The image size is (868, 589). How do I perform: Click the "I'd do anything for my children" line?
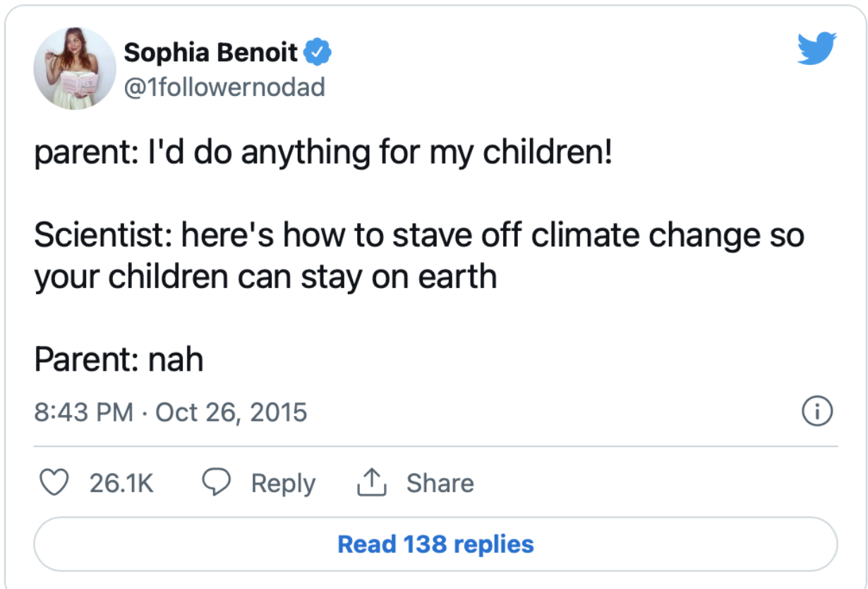point(323,153)
